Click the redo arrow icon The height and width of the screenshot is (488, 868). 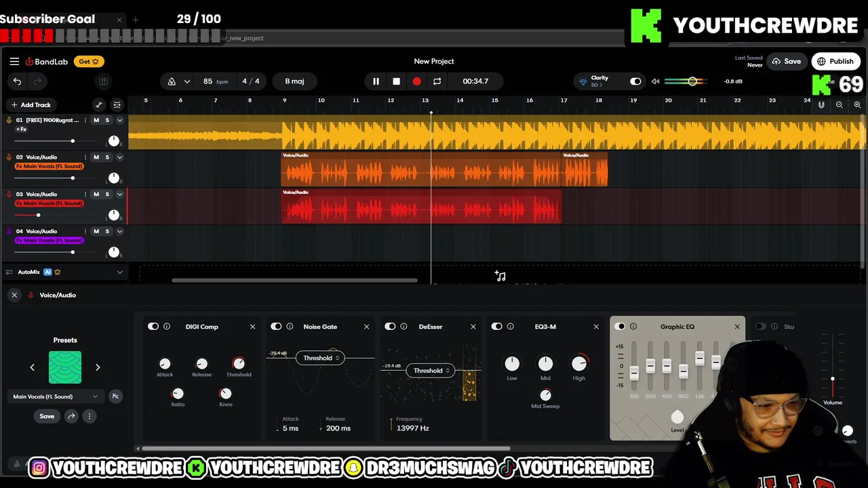coord(37,81)
